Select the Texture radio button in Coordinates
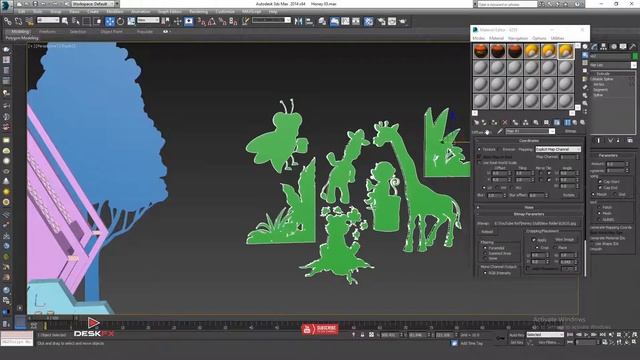 [x=479, y=149]
